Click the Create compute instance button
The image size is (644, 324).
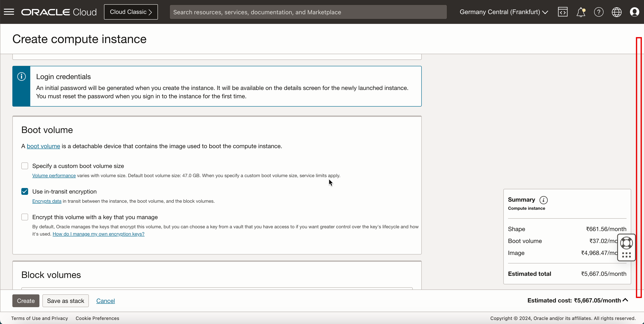point(26,300)
